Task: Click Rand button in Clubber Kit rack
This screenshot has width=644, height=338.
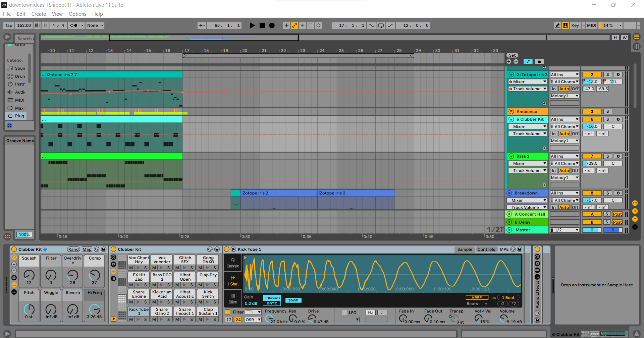Action: tap(73, 249)
